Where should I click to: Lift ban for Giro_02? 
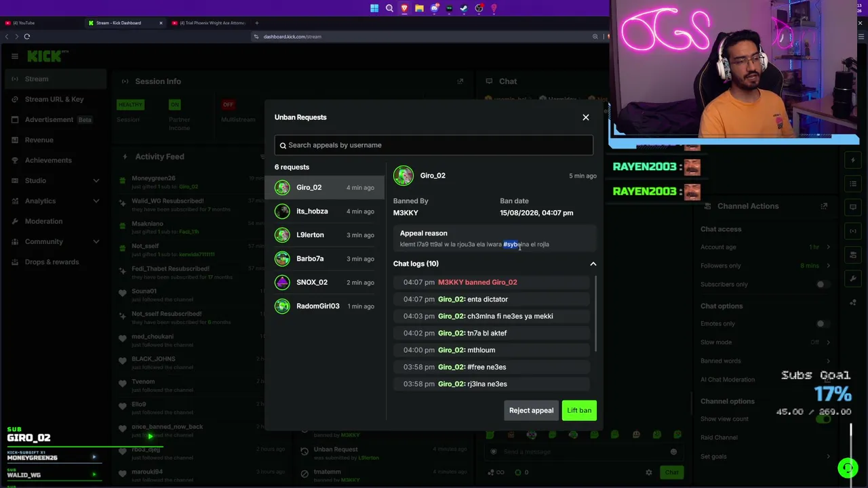point(579,411)
